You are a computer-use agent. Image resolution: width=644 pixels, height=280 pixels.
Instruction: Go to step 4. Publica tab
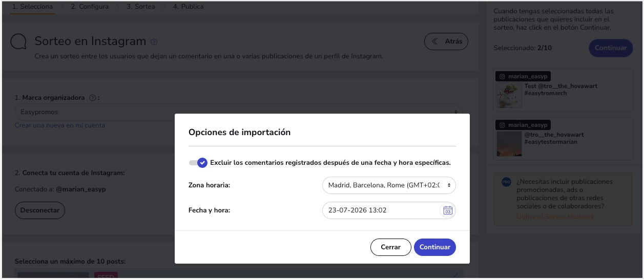[x=188, y=7]
